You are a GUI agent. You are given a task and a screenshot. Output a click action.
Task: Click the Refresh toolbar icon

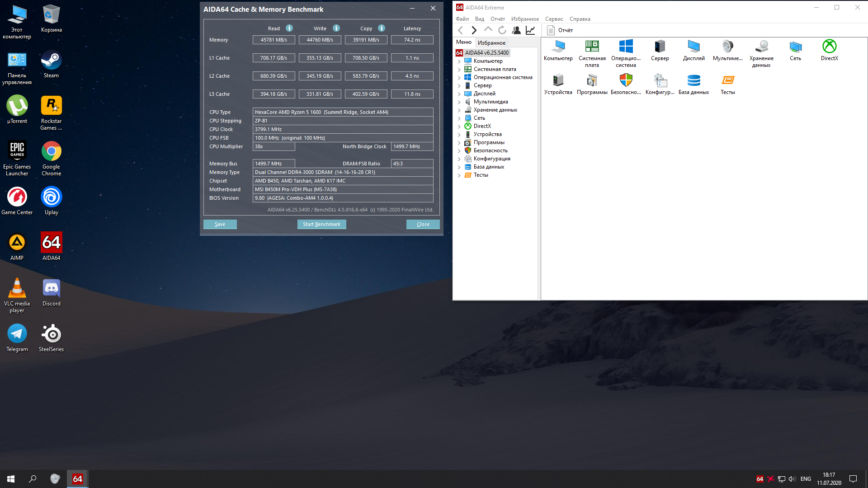[502, 30]
